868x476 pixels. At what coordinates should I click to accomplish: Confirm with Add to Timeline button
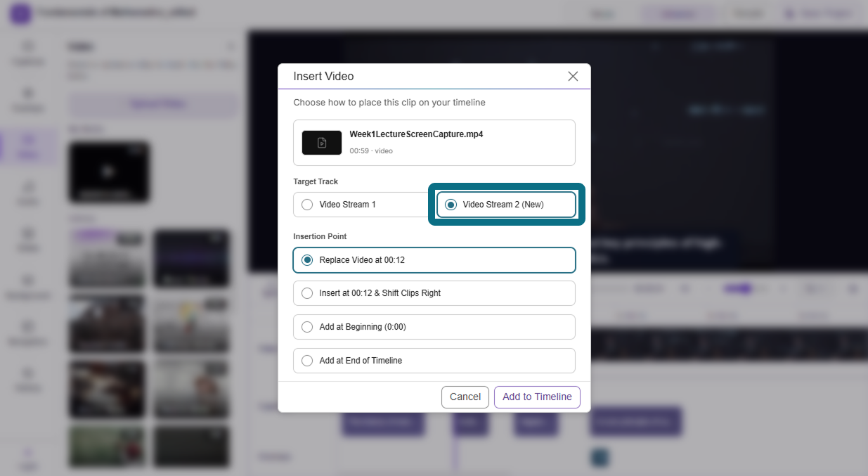click(537, 397)
